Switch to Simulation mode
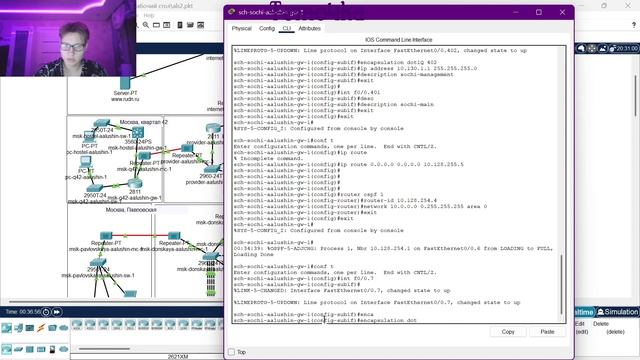The height and width of the screenshot is (360, 640). [617, 312]
